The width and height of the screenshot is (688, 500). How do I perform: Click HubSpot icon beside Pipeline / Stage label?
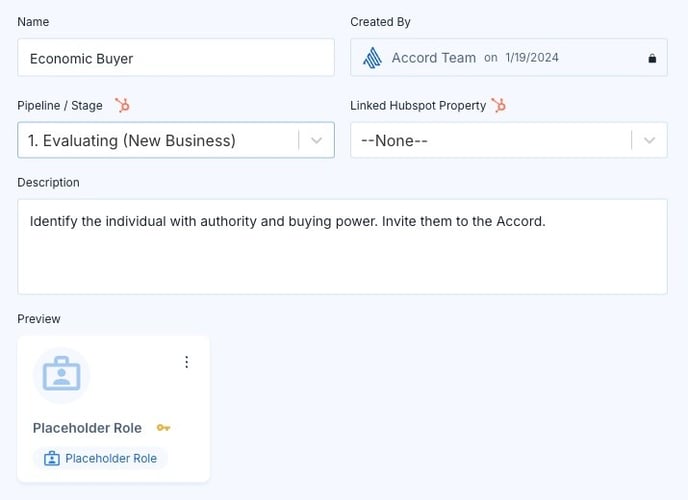(122, 105)
